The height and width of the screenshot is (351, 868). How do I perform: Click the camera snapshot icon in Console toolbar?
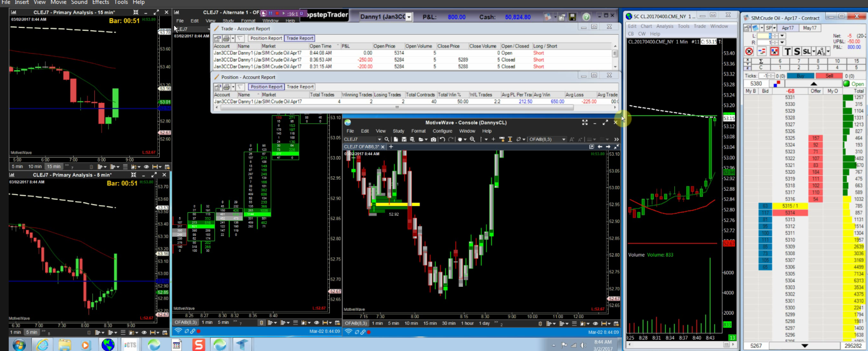pyautogui.click(x=433, y=139)
